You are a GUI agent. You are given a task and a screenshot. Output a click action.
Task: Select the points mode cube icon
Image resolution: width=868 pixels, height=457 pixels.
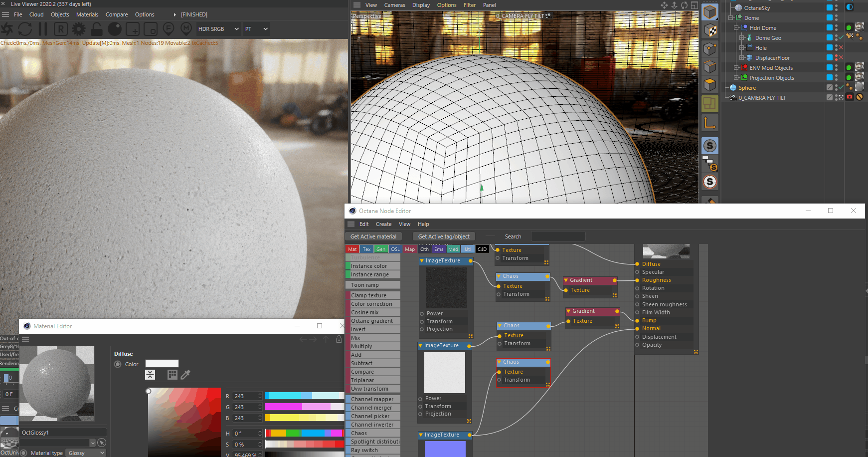point(710,49)
